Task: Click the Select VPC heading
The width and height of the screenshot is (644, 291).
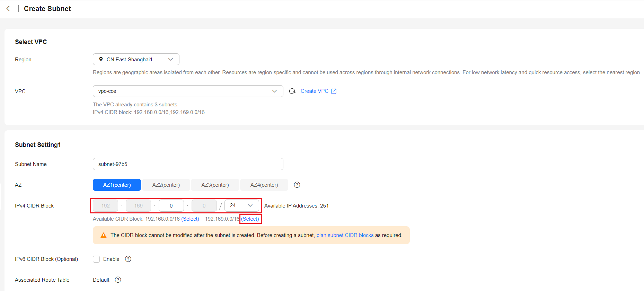Action: click(31, 42)
